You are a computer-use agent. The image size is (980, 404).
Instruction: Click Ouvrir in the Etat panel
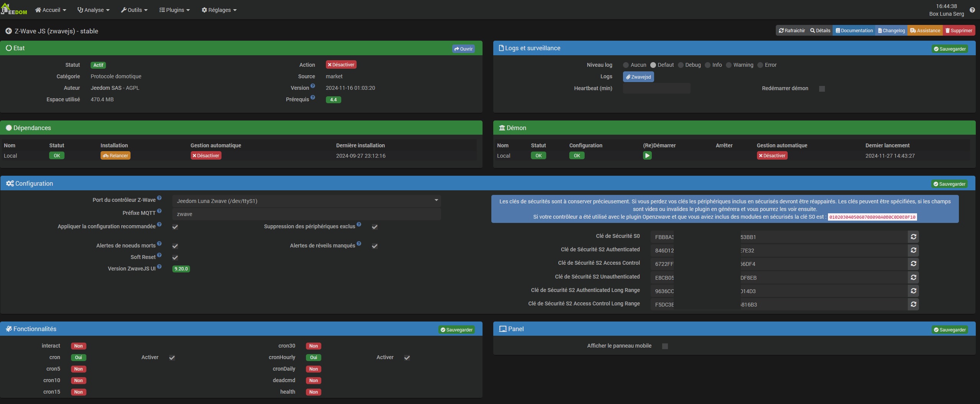tap(463, 49)
